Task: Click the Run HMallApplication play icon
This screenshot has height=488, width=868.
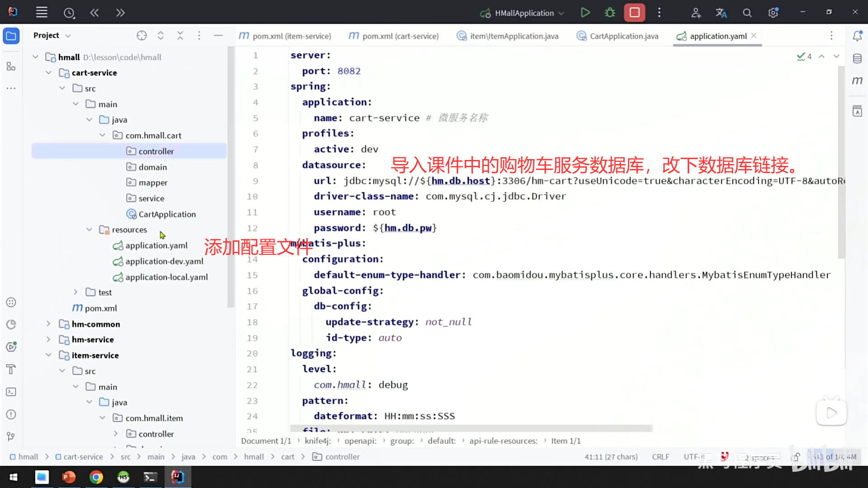Action: click(x=585, y=13)
